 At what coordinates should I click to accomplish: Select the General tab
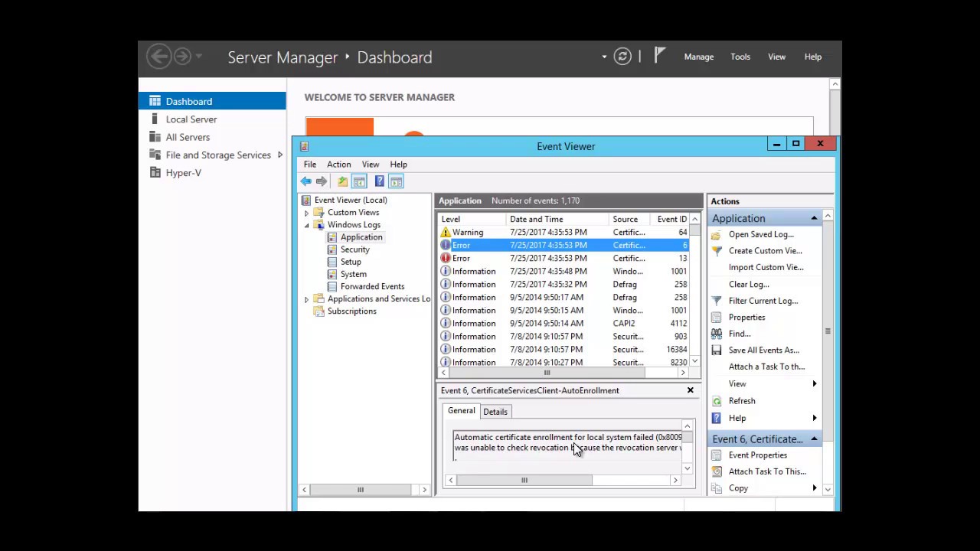coord(462,411)
